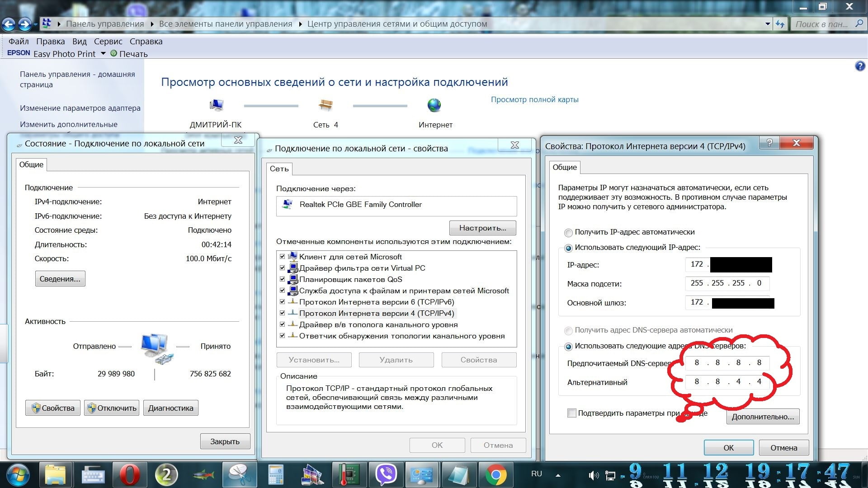
Task: Expand the address bar history dropdown
Action: (x=768, y=24)
